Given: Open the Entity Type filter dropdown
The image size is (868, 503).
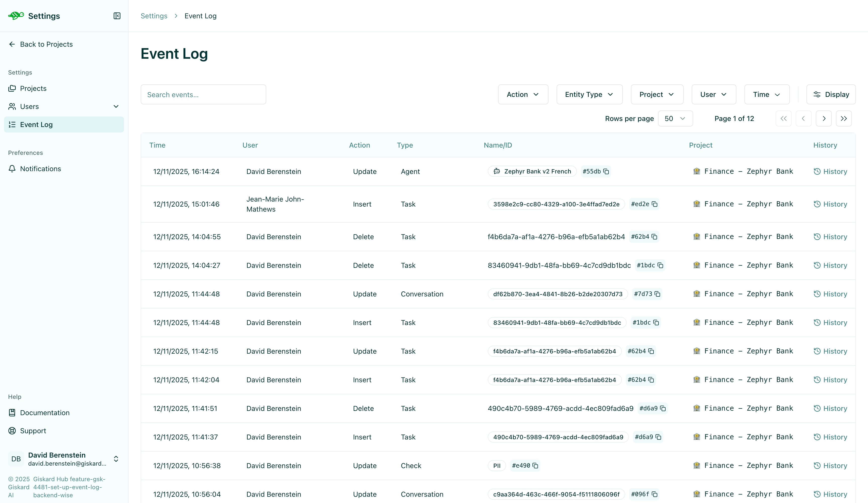Looking at the screenshot, I should point(589,94).
